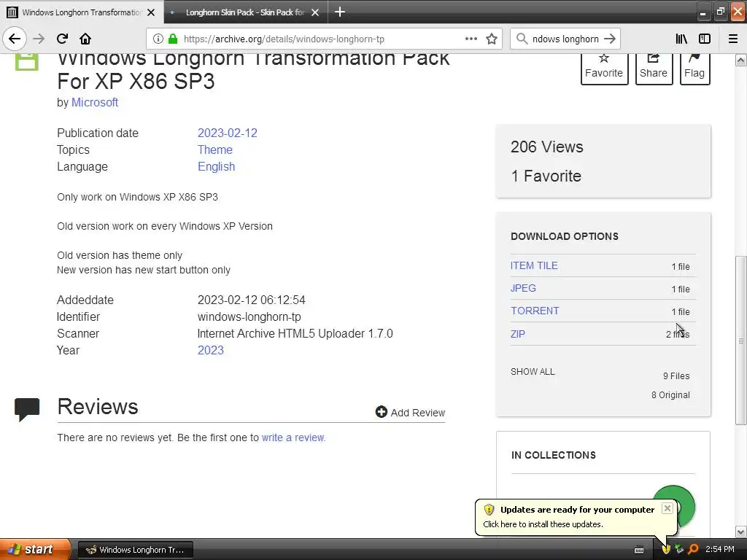Click the Windows Update shield tray icon
The image size is (747, 560).
[x=666, y=550]
